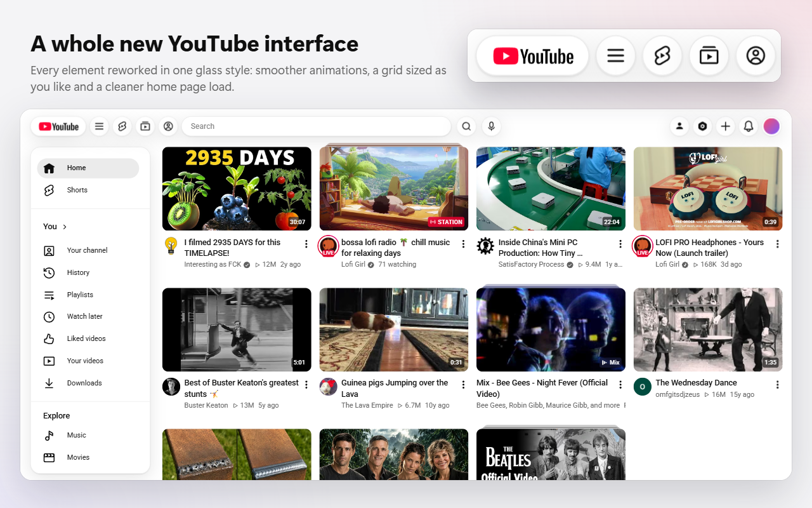Open Subscriptions icon in the header bar

coord(145,126)
